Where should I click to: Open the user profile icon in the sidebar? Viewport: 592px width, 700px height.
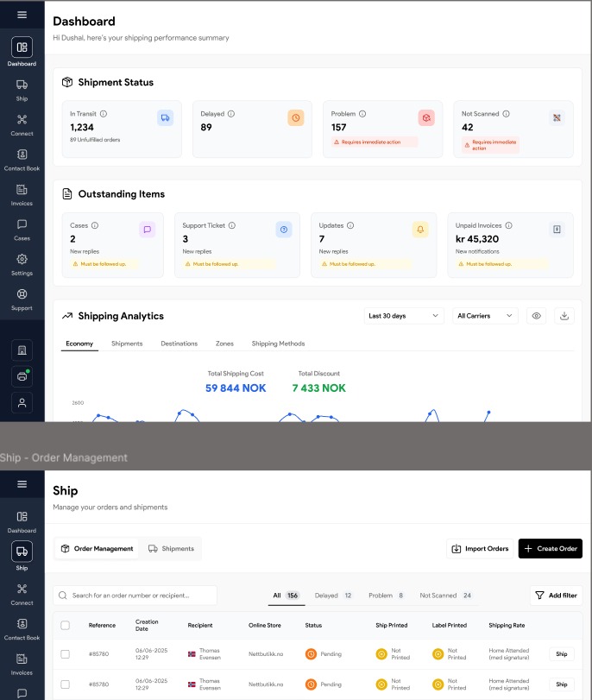click(x=22, y=402)
